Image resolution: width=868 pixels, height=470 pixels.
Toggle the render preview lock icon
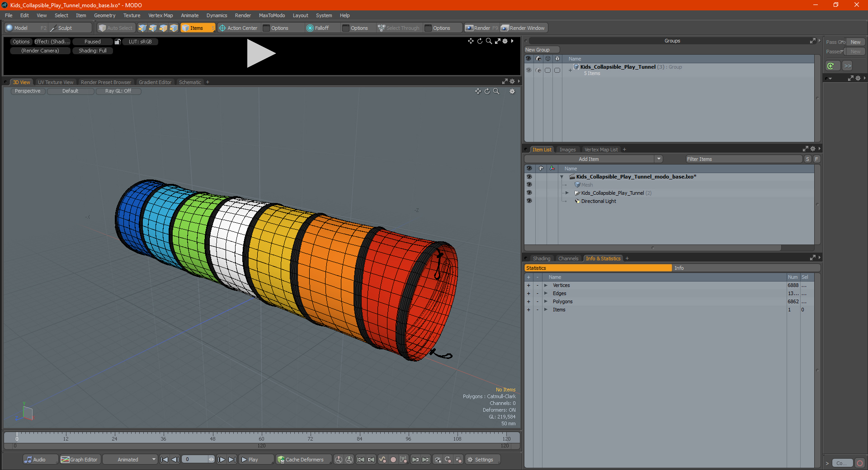[x=118, y=42]
